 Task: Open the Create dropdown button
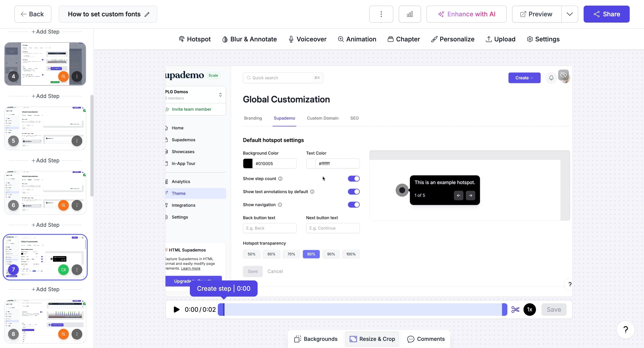point(524,78)
